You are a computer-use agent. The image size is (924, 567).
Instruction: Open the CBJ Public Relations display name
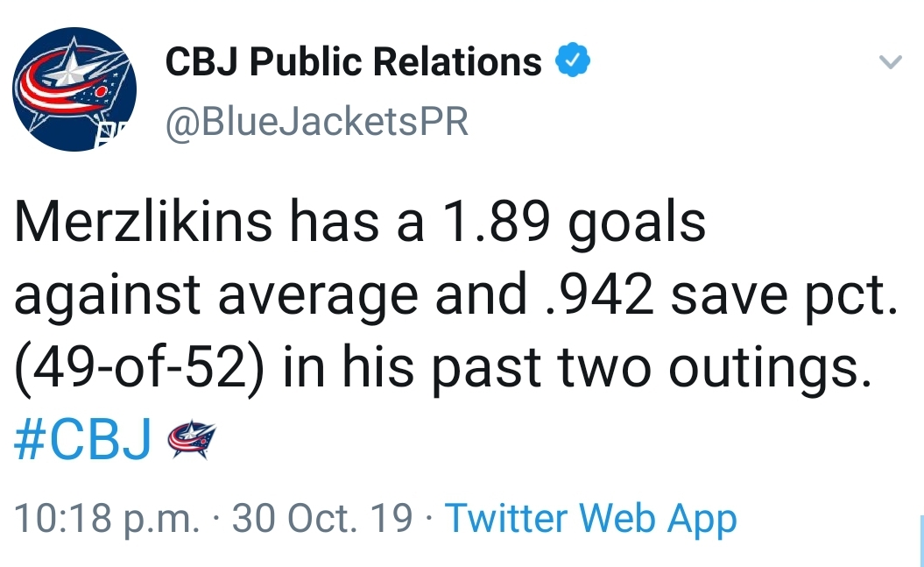[x=354, y=61]
